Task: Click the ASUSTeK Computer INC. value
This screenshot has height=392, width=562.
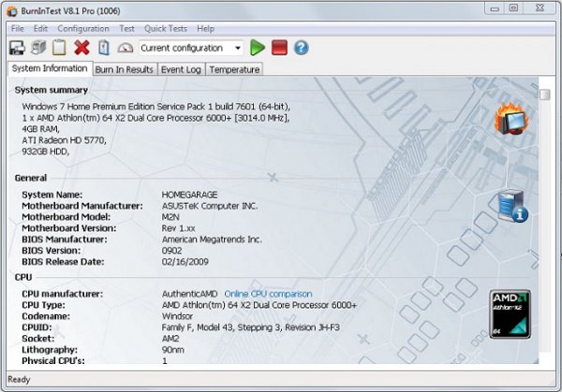Action: pyautogui.click(x=210, y=206)
